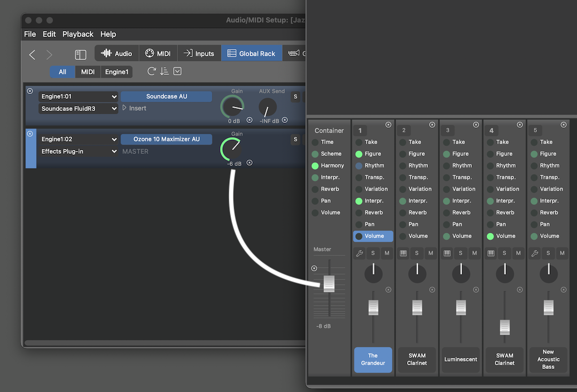
Task: Filter rack by All
Action: tap(63, 72)
